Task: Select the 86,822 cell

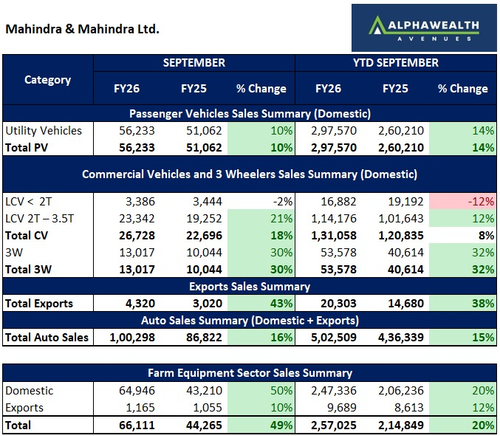Action: (204, 338)
